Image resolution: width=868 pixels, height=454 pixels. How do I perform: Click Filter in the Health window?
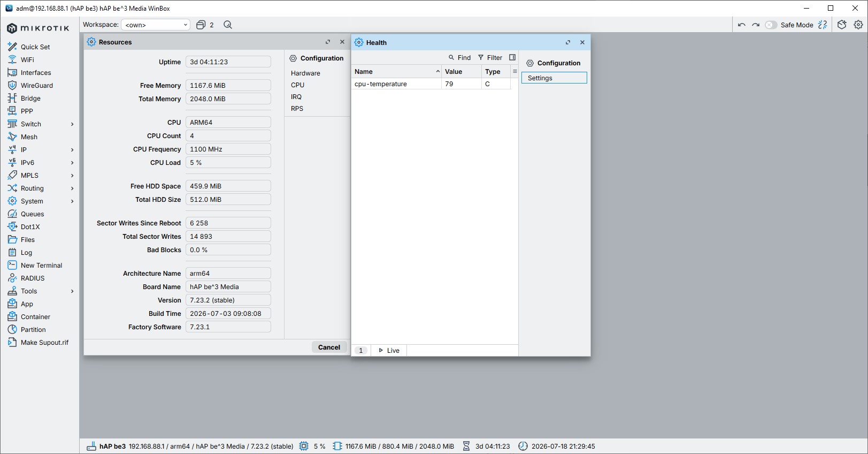[490, 57]
